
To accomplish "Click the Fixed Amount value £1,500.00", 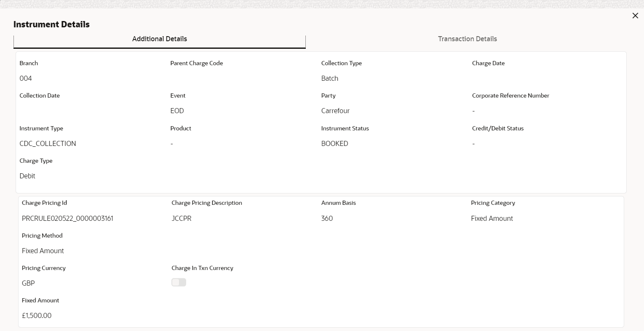I will pos(37,315).
